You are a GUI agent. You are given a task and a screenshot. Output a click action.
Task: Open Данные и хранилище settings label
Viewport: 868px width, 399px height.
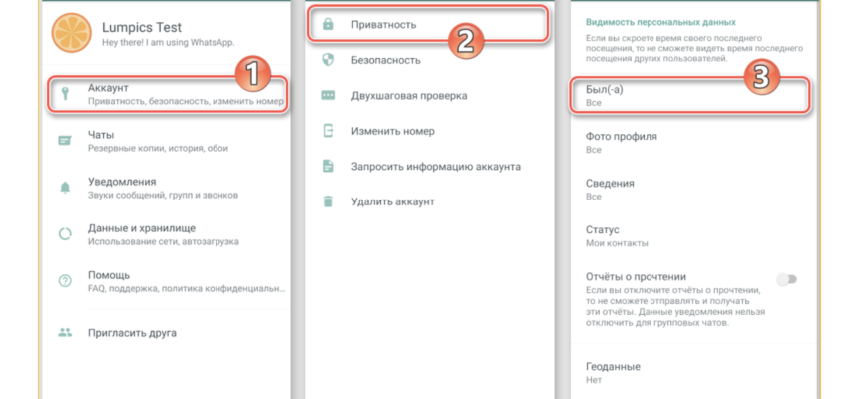click(x=141, y=228)
